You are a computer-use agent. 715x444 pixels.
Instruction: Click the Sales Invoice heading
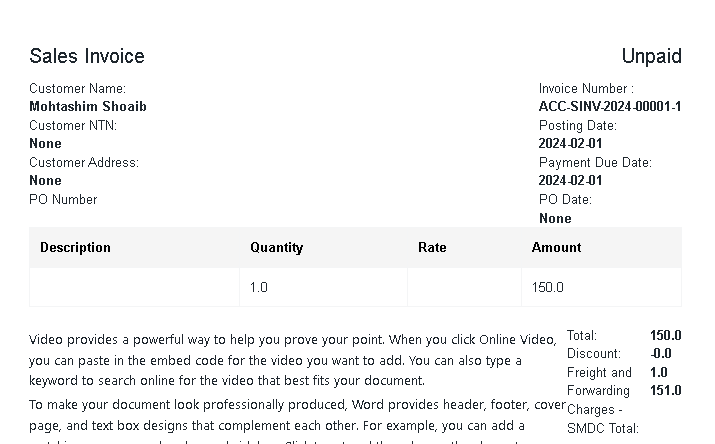87,56
